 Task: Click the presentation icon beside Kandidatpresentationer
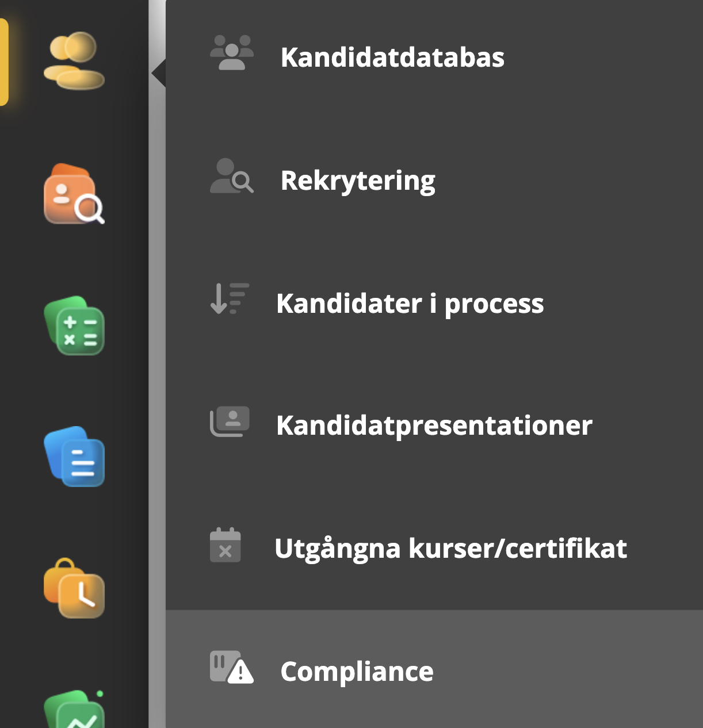230,422
